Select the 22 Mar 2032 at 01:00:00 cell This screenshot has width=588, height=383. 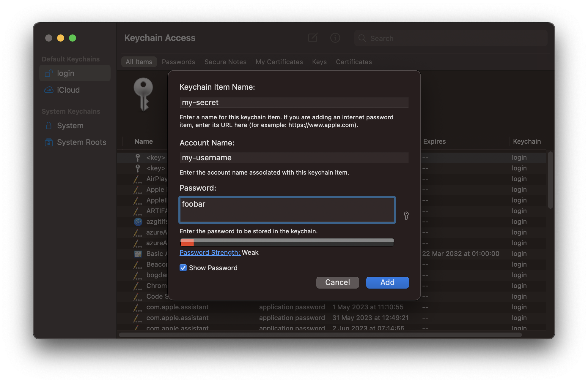(x=460, y=254)
